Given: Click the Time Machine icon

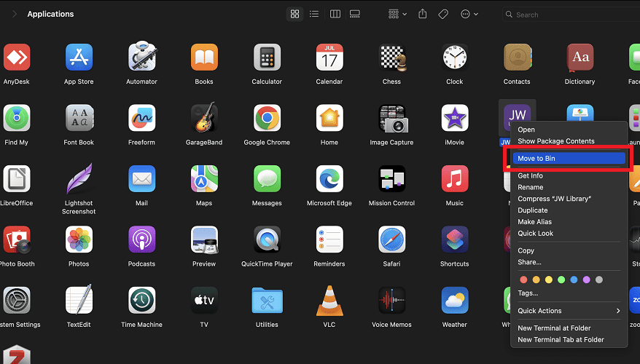Looking at the screenshot, I should 141,300.
